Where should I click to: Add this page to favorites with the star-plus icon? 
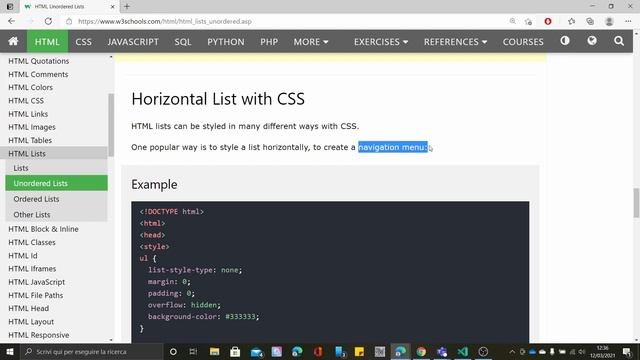[x=529, y=21]
